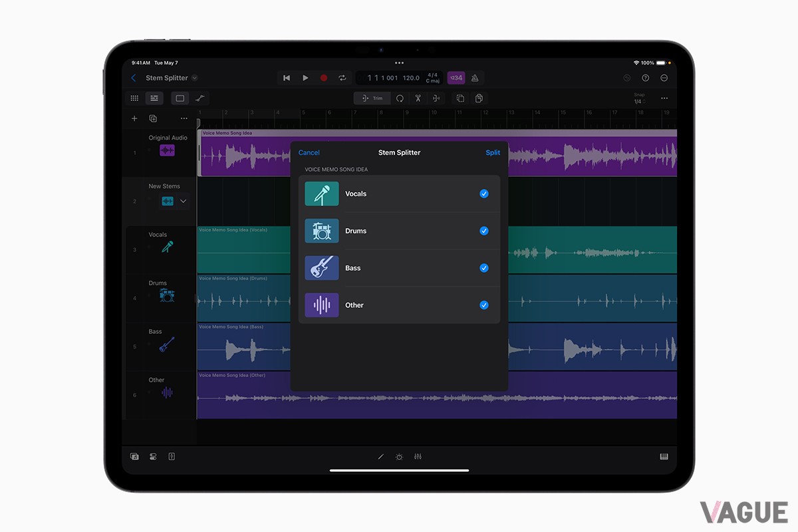Viewport: 798px width, 532px height.
Task: Select the Trim tool
Action: pyautogui.click(x=372, y=98)
